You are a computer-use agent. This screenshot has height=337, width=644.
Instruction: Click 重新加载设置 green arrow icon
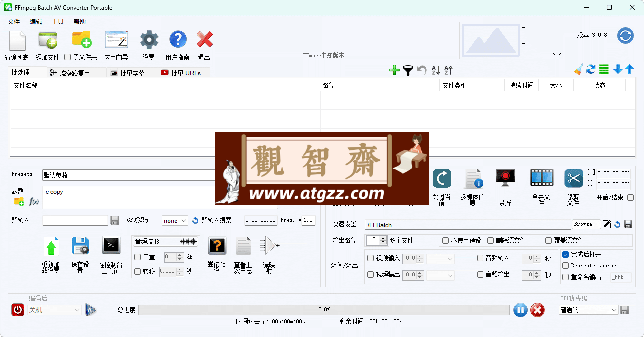coord(51,246)
